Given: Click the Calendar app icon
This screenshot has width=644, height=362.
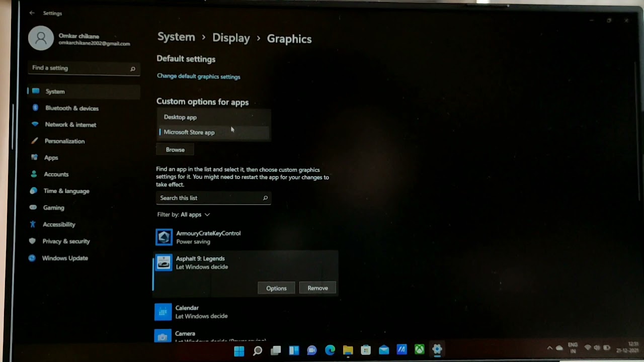Looking at the screenshot, I should point(163,312).
